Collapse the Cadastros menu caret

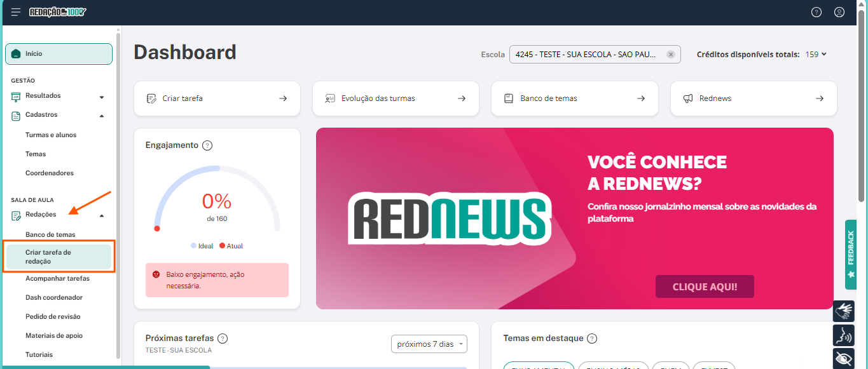[102, 116]
